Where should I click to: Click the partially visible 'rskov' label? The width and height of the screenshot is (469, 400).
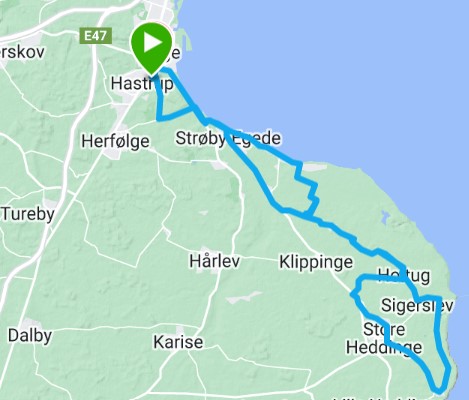coord(22,52)
